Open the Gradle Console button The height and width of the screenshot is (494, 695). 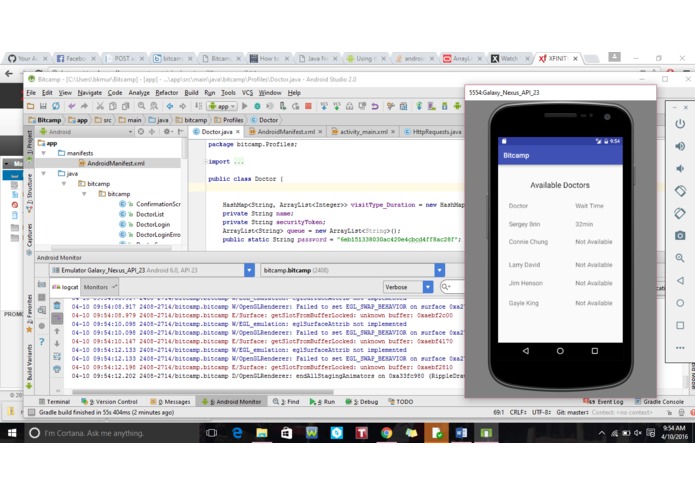(x=659, y=401)
